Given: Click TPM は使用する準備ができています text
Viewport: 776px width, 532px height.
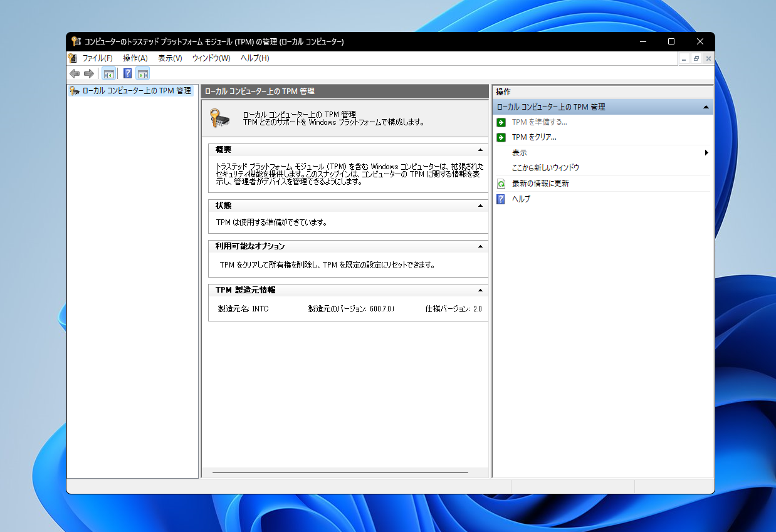Looking at the screenshot, I should click(271, 222).
